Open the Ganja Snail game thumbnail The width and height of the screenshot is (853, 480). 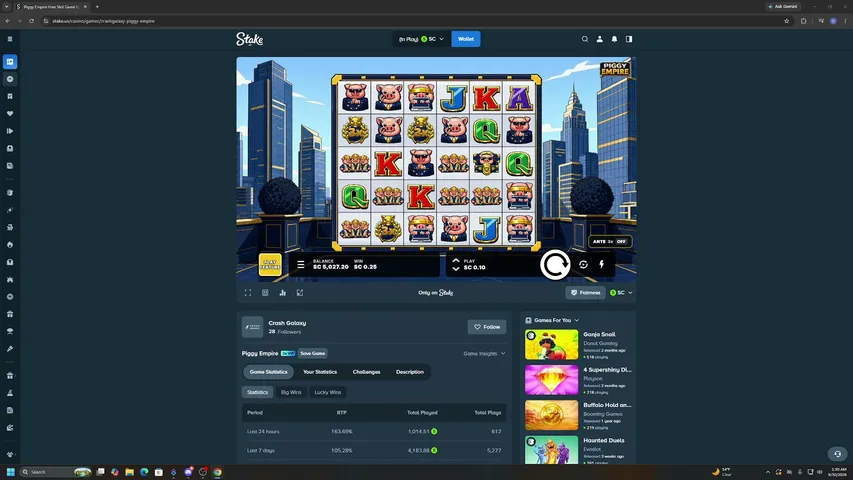click(x=551, y=344)
